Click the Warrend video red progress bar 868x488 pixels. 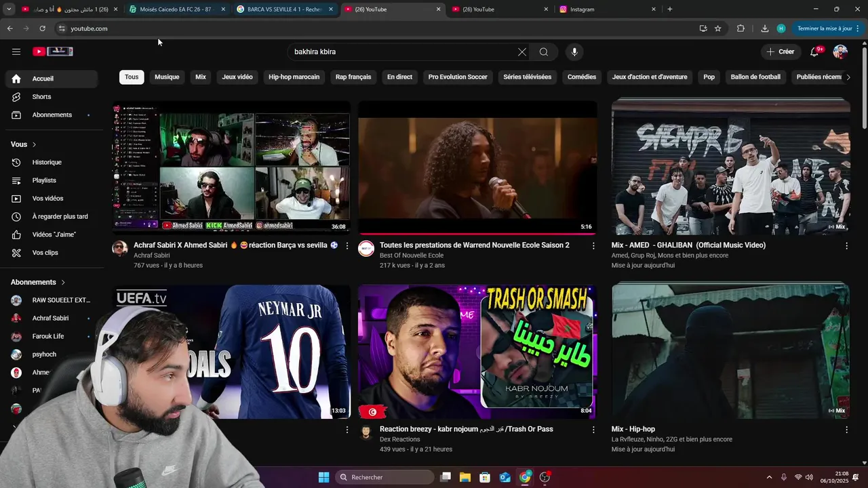point(477,233)
